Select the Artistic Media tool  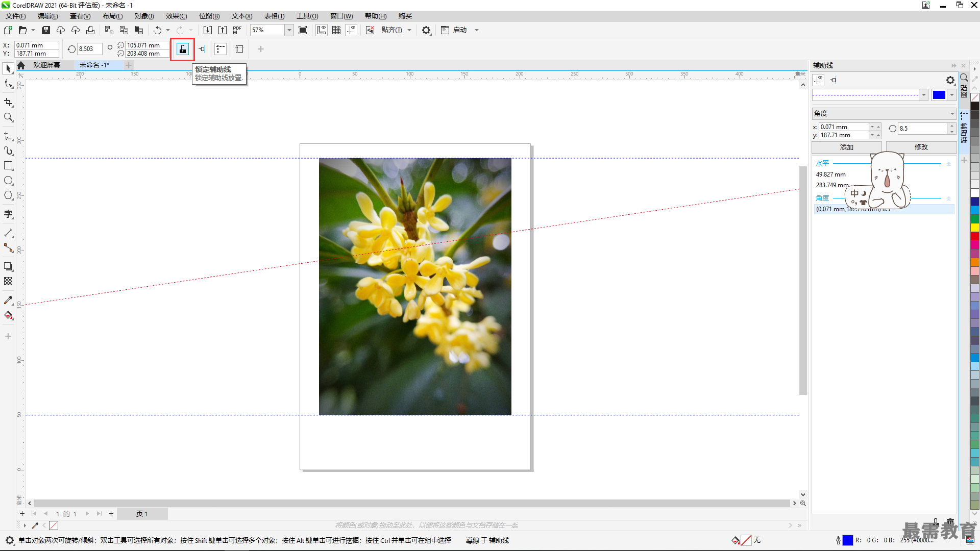(8, 151)
